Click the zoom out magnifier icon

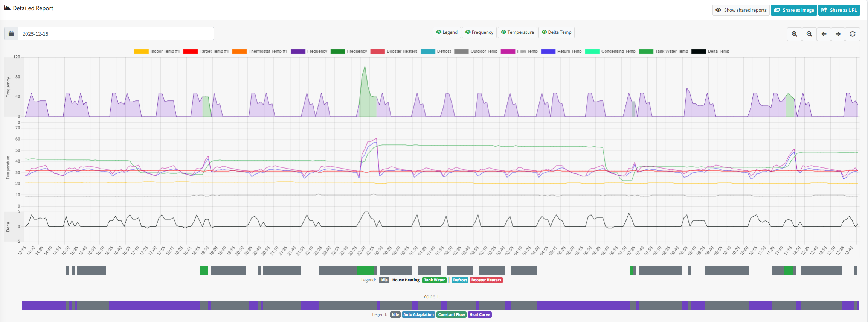809,34
